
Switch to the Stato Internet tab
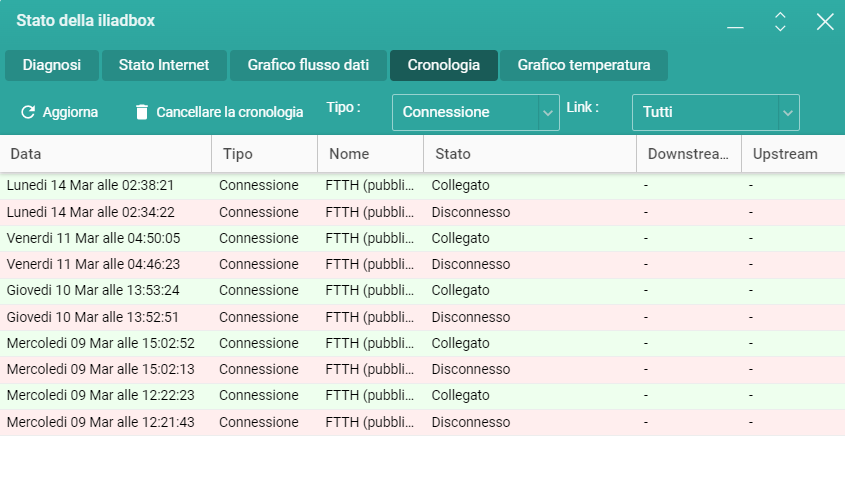[x=164, y=65]
